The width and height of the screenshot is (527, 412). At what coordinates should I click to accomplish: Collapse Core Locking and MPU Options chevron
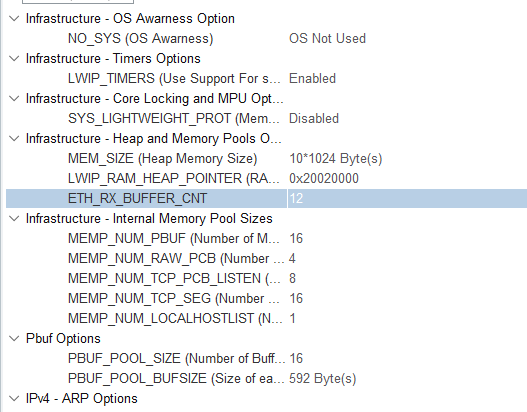pos(14,98)
